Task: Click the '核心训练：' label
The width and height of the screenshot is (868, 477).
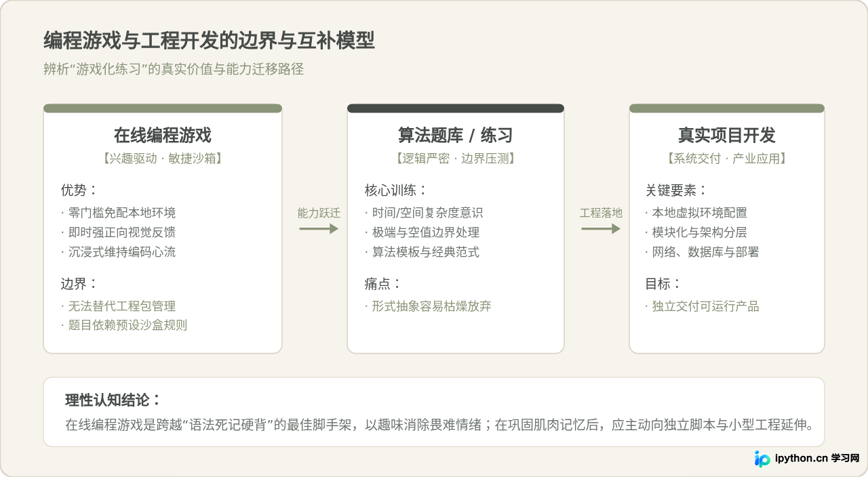Action: click(397, 190)
